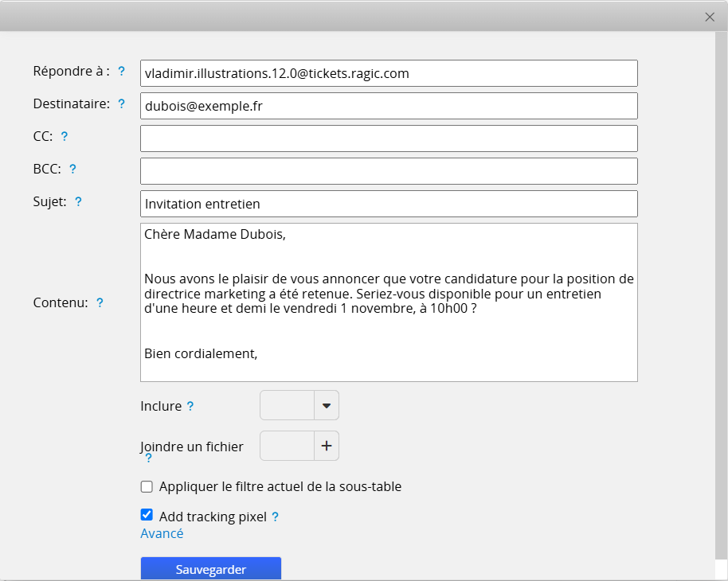Click the help icon next to Destinataire
Viewport: 728px width, 581px height.
(122, 104)
